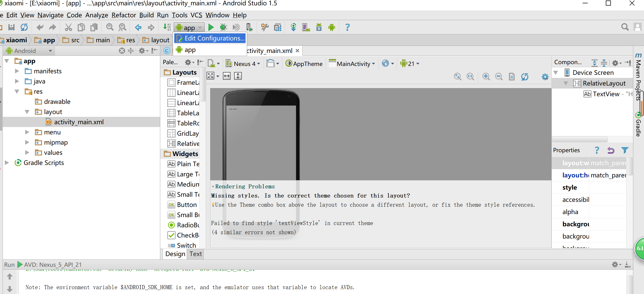Click Zoom to Fit icon
The image size is (644, 294).
[458, 76]
